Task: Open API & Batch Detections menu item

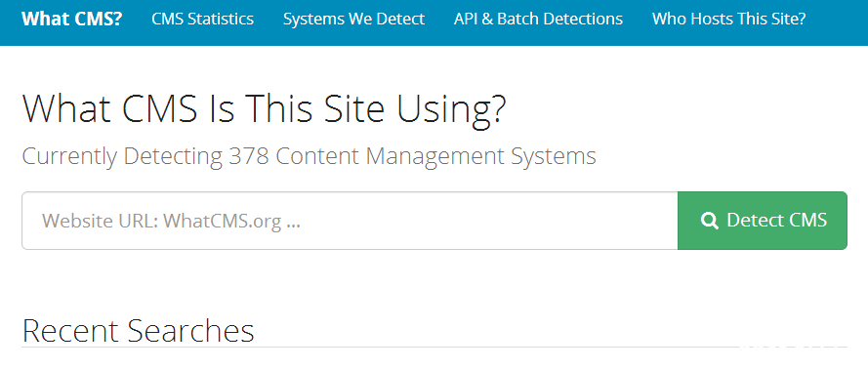Action: [538, 19]
